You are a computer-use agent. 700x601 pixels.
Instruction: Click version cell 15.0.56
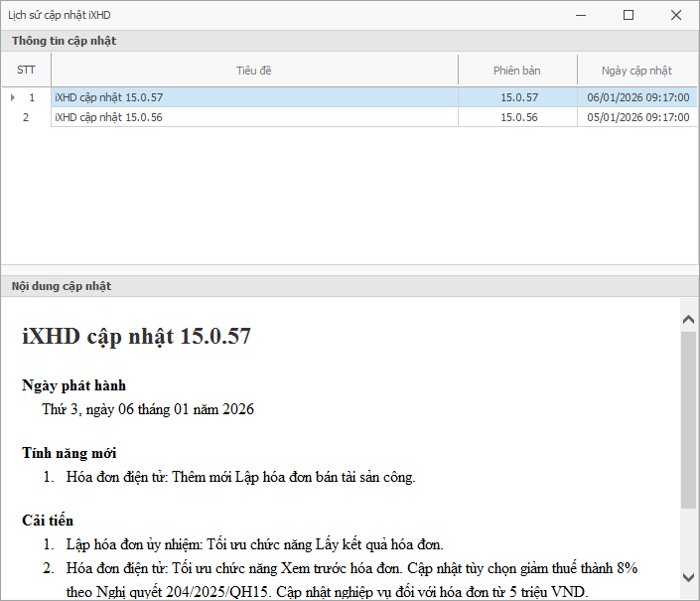coord(518,117)
